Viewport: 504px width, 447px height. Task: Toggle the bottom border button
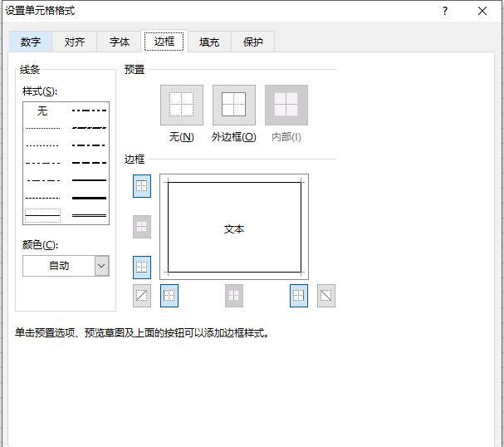tap(142, 268)
